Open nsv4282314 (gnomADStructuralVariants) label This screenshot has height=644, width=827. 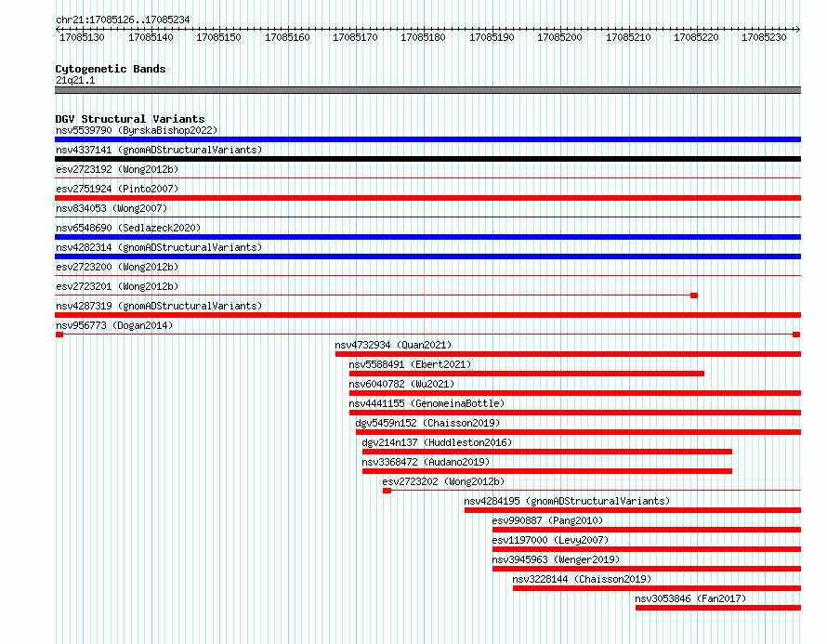coord(159,247)
